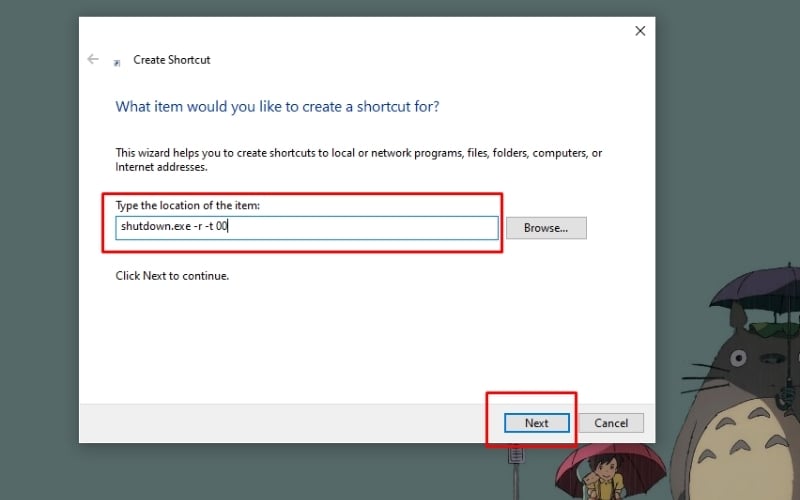Click the Create Shortcut title icon
The image size is (800, 500).
(117, 63)
